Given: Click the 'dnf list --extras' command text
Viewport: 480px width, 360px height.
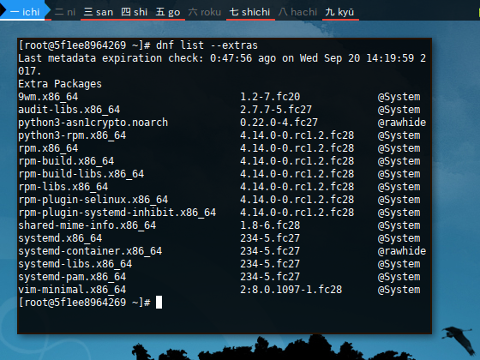Looking at the screenshot, I should click(207, 45).
